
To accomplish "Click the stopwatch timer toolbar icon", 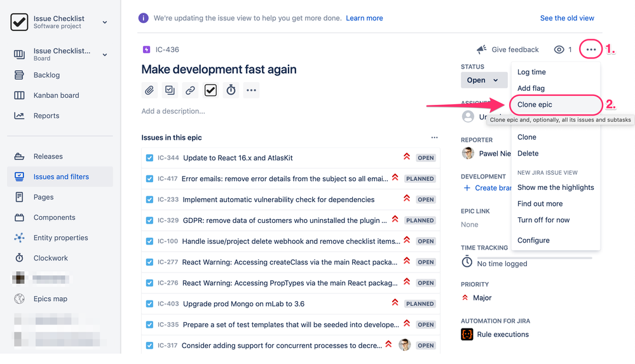I will click(231, 90).
